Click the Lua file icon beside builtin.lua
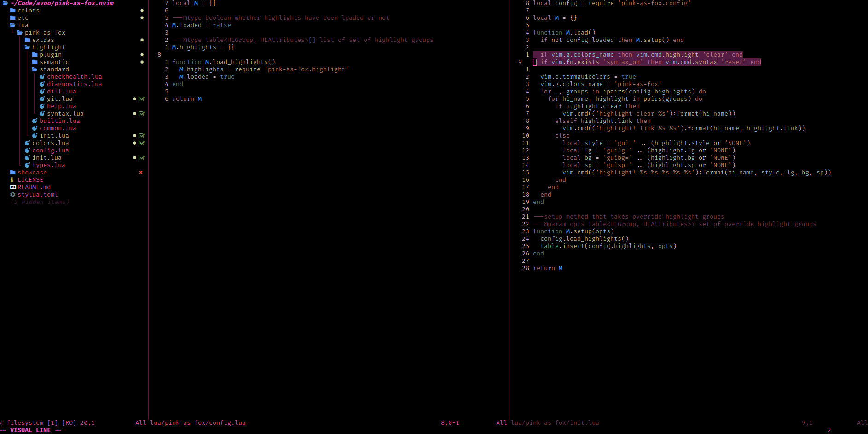This screenshot has height=434, width=868. pos(35,121)
